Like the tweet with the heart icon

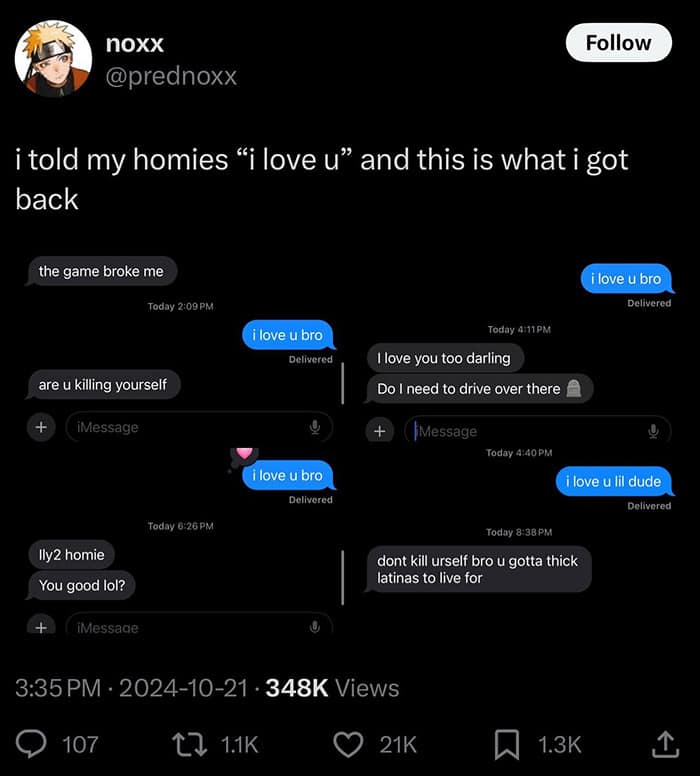349,744
